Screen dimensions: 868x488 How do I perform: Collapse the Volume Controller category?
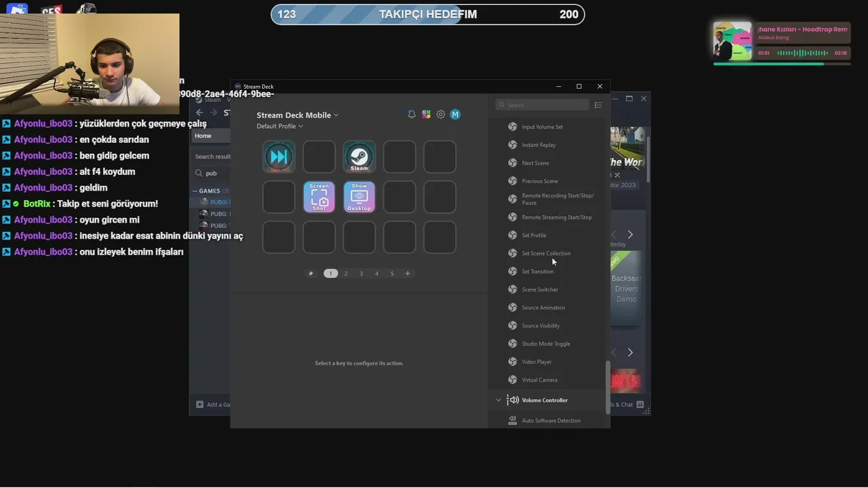tap(498, 400)
